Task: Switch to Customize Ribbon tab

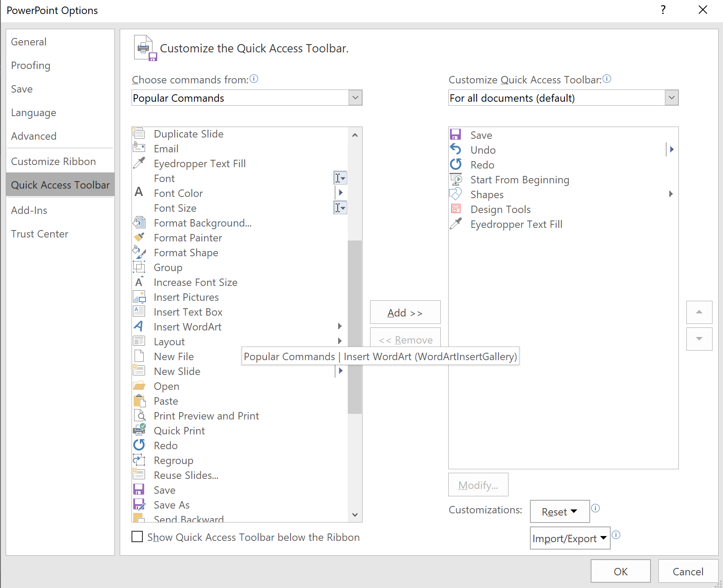Action: [x=60, y=162]
